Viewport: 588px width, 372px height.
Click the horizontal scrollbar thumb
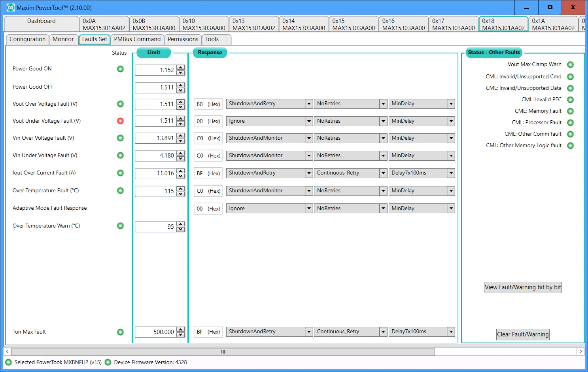[x=223, y=352]
